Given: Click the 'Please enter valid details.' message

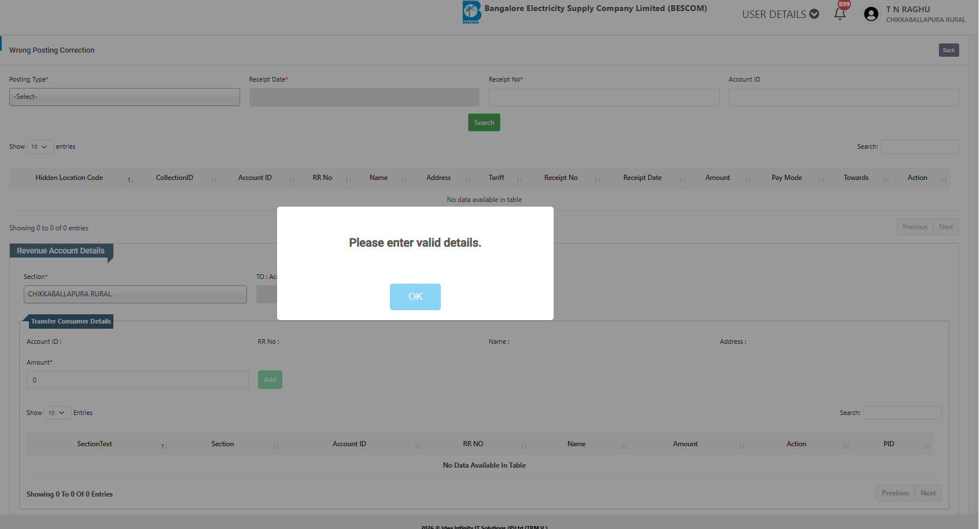Looking at the screenshot, I should (415, 243).
